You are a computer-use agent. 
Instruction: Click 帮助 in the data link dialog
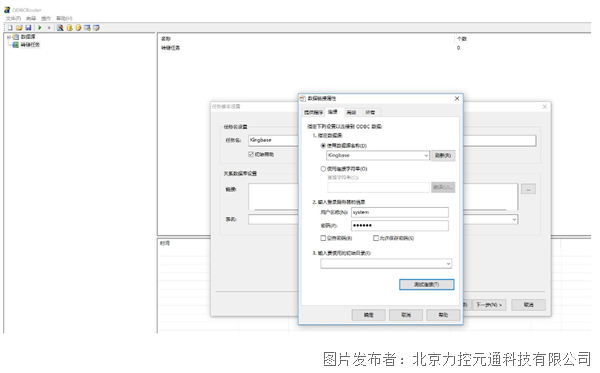(443, 315)
